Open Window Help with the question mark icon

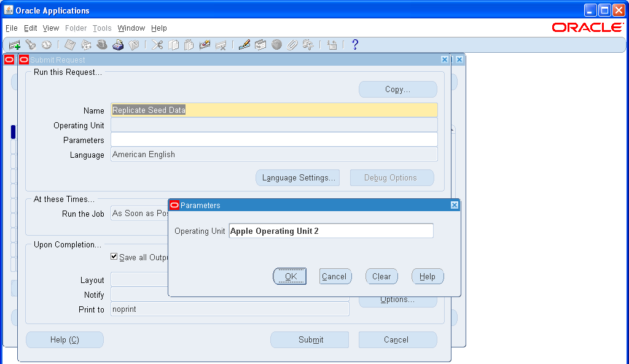pyautogui.click(x=355, y=44)
